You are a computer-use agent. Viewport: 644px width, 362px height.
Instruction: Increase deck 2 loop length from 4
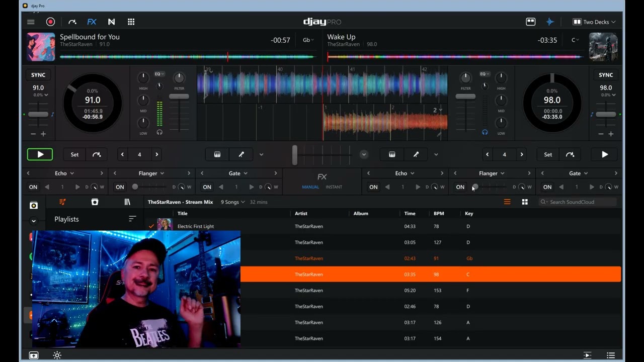[x=522, y=154]
